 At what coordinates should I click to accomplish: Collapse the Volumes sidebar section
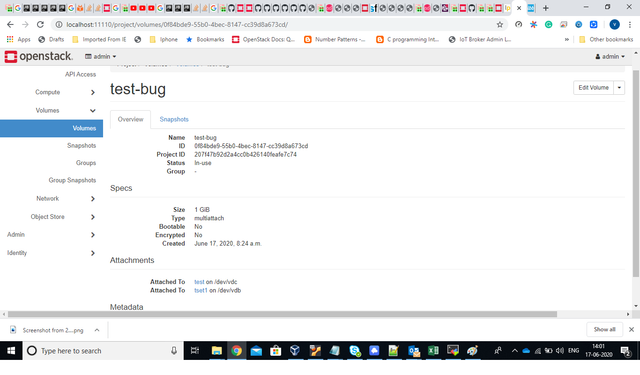click(x=93, y=111)
